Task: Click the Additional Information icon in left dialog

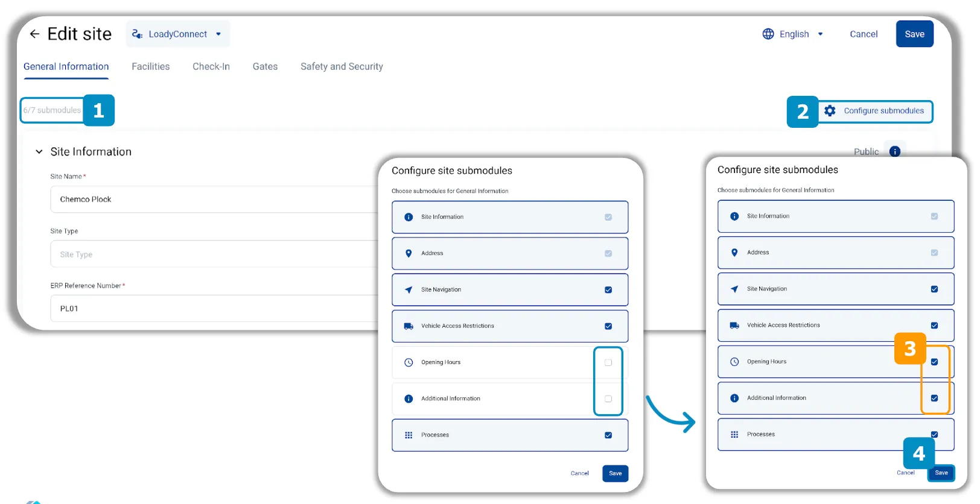Action: coord(409,399)
